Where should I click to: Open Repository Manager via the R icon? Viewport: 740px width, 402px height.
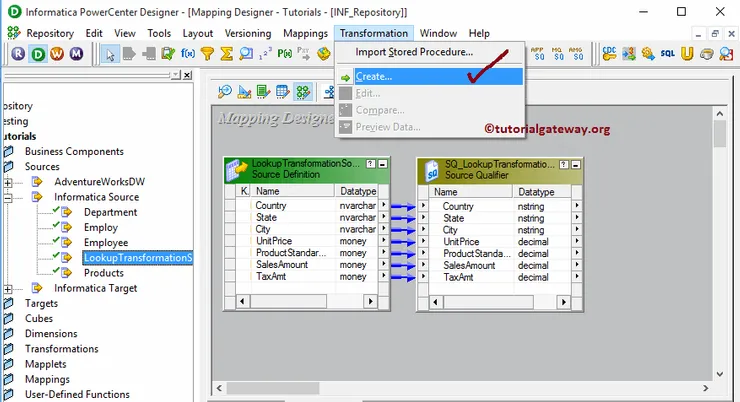point(18,54)
